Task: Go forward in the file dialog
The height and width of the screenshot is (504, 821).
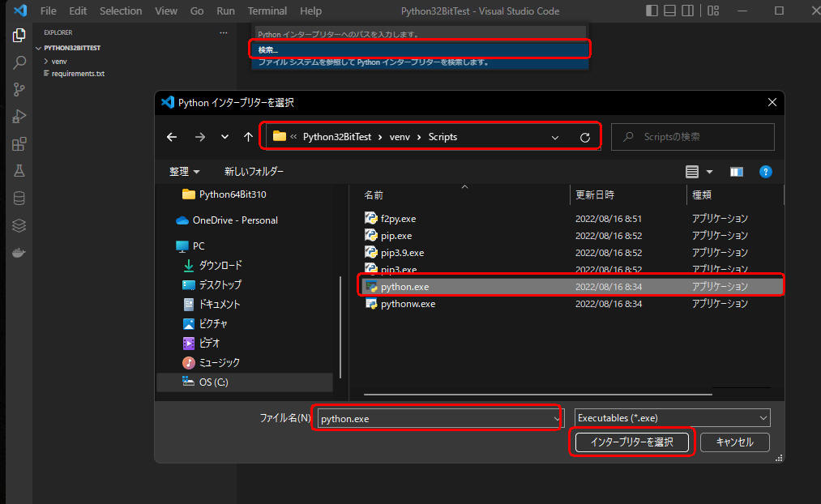Action: tap(200, 137)
